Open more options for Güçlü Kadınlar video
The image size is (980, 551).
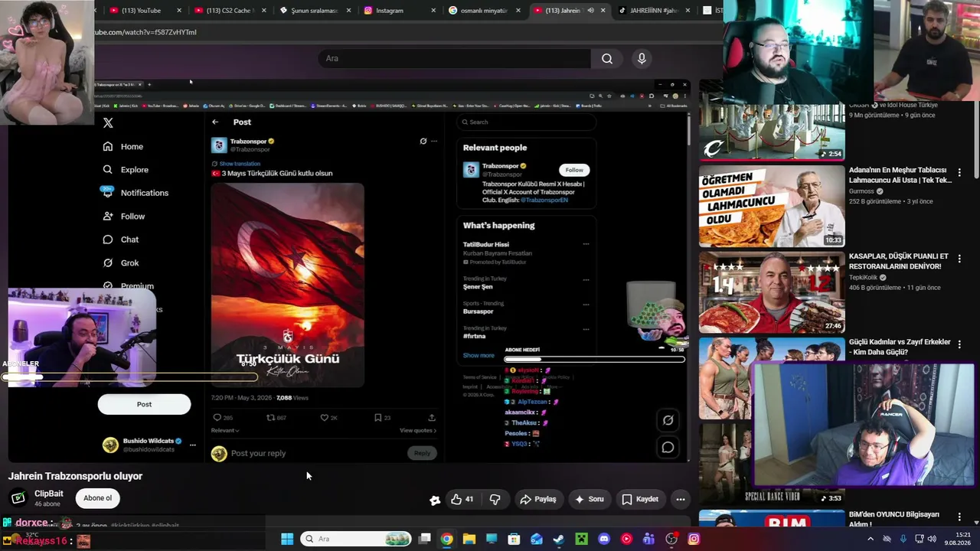959,345
